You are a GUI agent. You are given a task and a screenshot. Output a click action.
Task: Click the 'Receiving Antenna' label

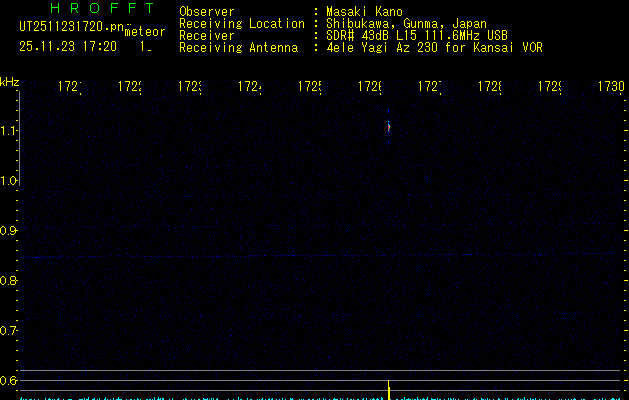coord(238,47)
